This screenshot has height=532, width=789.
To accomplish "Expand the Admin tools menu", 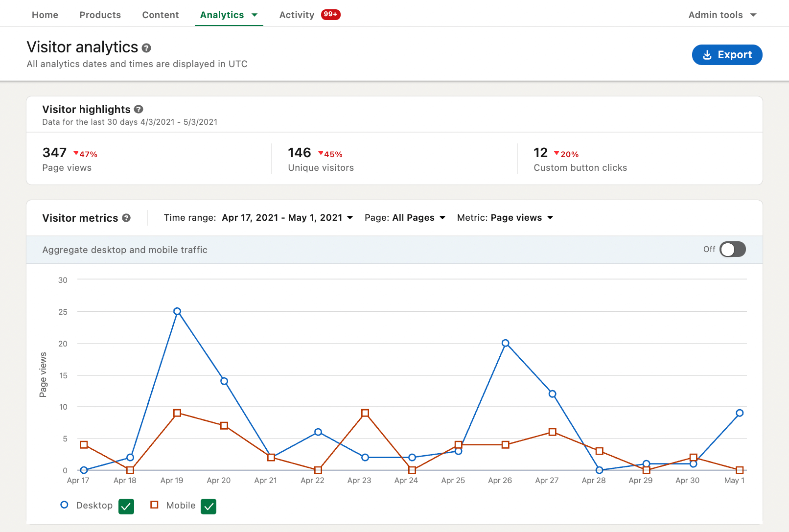I will [x=722, y=15].
